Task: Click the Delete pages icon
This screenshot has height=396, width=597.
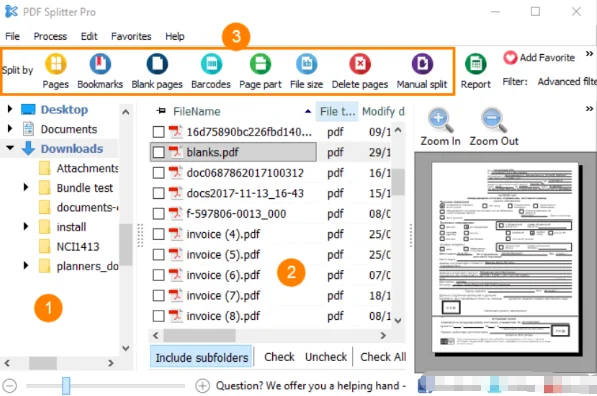Action: pos(360,64)
